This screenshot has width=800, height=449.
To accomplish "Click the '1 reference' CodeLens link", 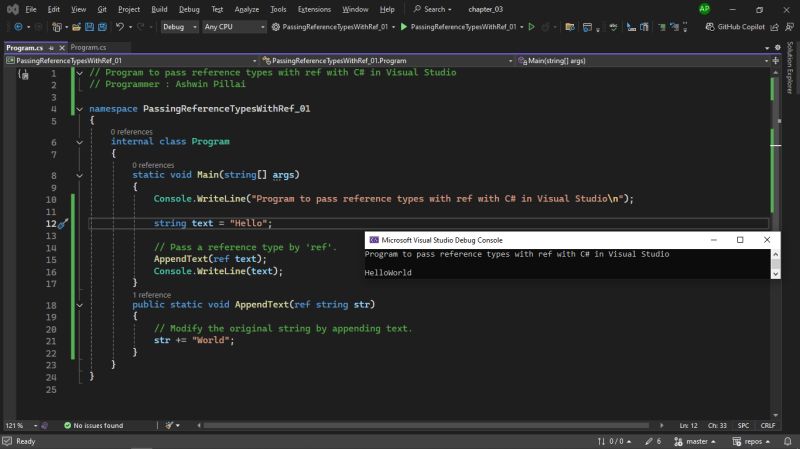I will (x=152, y=295).
